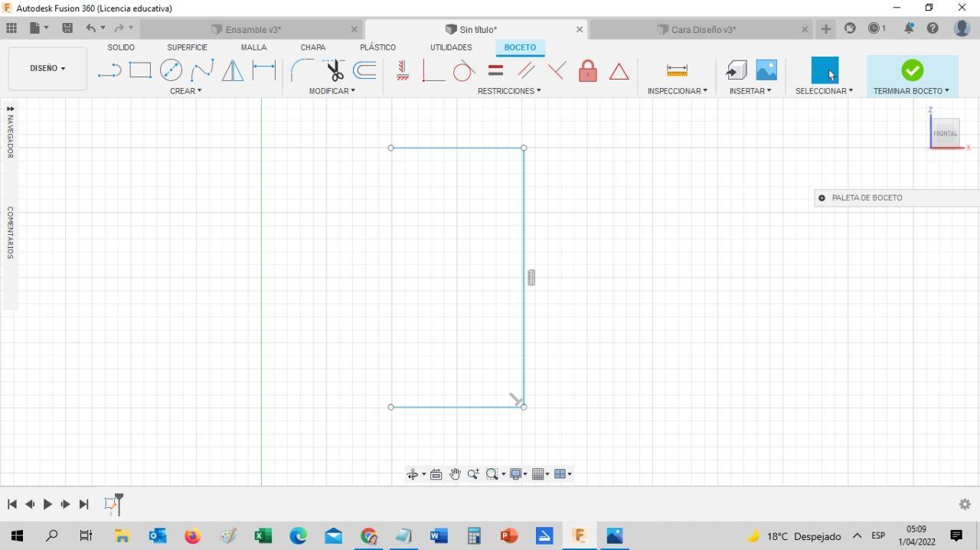Click the Measure ruler icon
This screenshot has height=550, width=980.
pos(677,70)
